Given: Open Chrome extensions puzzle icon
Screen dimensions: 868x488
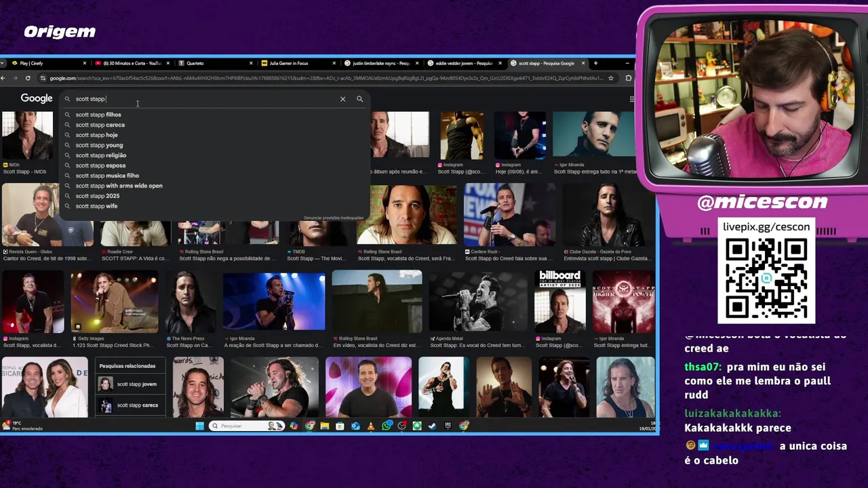Looking at the screenshot, I should 628,78.
